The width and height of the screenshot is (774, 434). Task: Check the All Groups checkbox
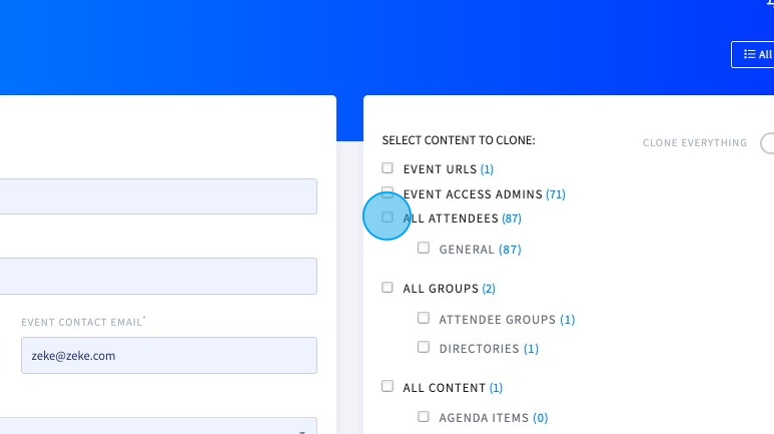click(x=387, y=287)
